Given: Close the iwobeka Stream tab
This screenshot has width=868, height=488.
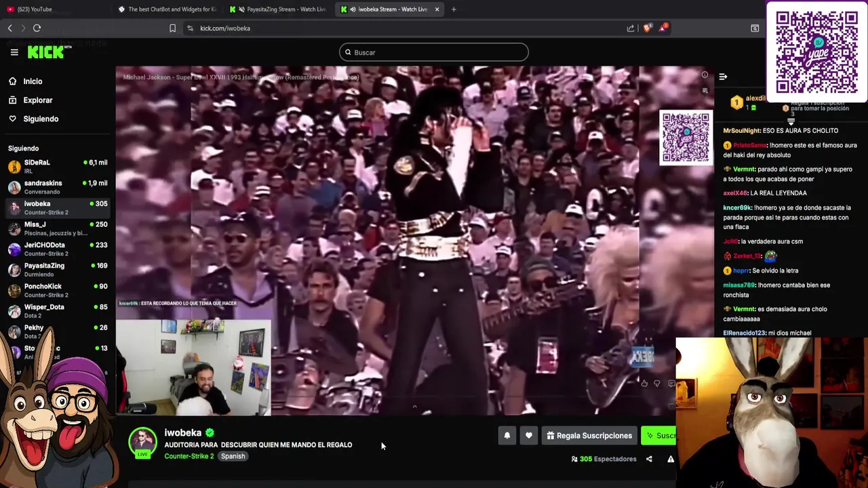Looking at the screenshot, I should point(437,9).
